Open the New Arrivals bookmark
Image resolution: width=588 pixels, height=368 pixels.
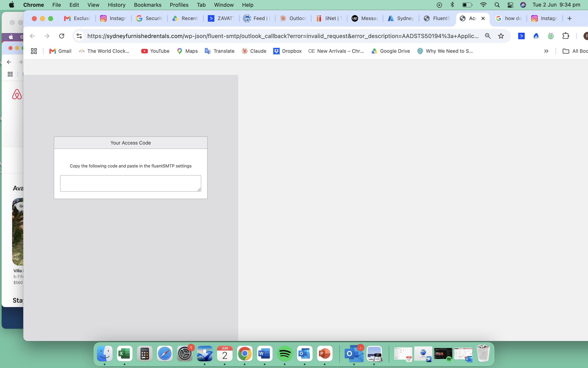coord(336,51)
